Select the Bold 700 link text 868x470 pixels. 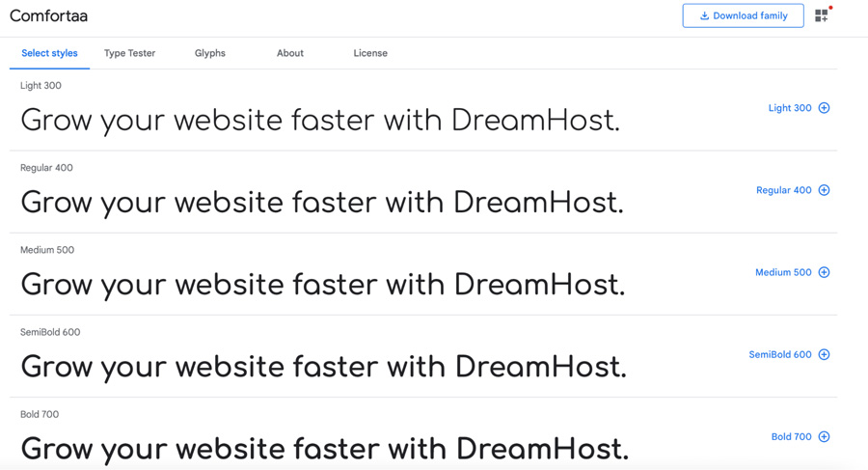[x=792, y=437]
